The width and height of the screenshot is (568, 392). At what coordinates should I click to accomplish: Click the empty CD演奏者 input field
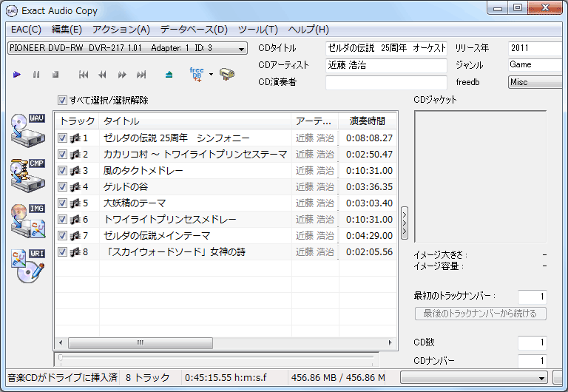point(386,82)
